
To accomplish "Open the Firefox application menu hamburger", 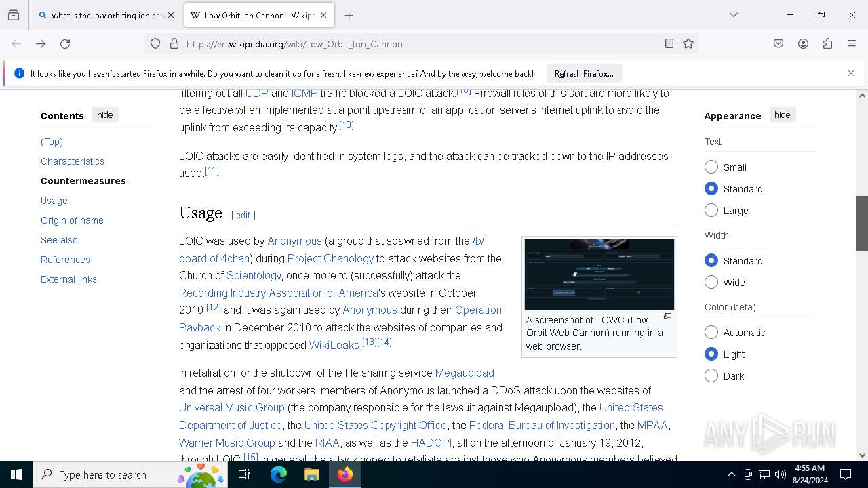I will 852,43.
